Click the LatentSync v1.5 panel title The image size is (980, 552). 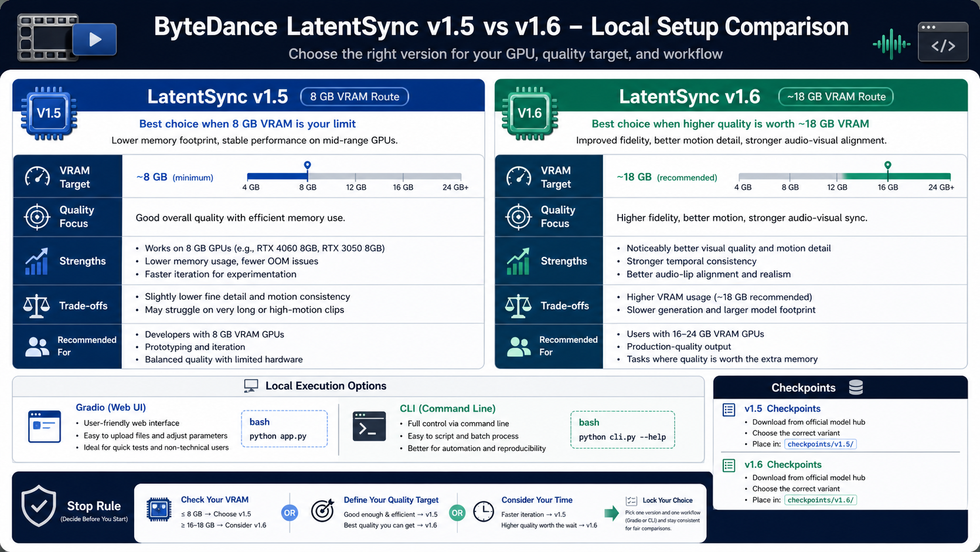click(x=217, y=96)
